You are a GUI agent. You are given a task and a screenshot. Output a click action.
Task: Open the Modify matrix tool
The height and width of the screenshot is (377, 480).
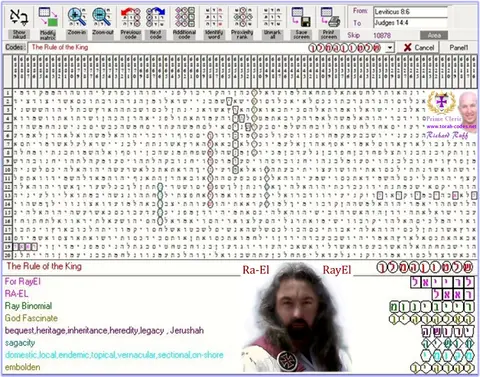point(48,17)
